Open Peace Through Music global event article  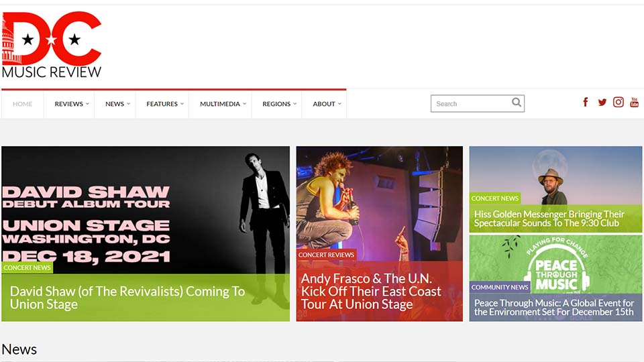click(554, 308)
